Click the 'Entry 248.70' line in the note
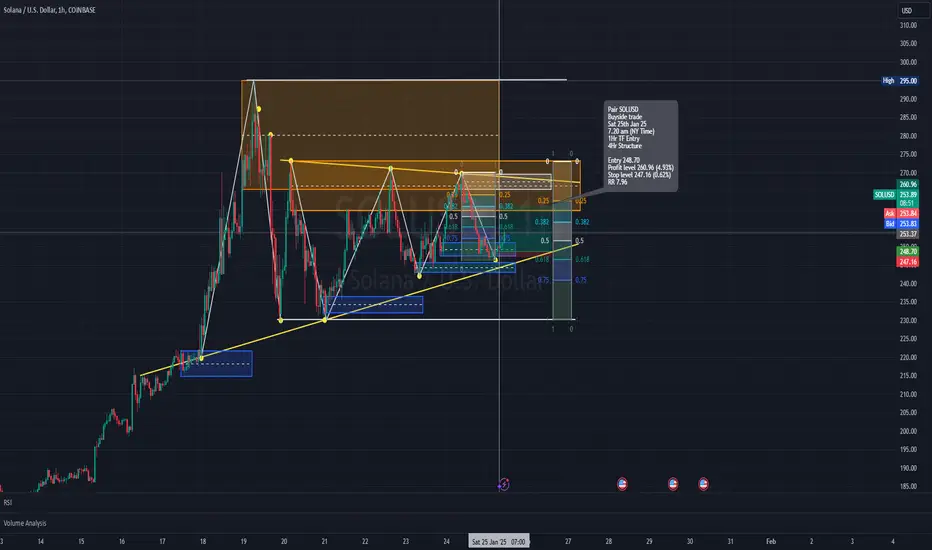This screenshot has width=932, height=550. click(x=624, y=161)
